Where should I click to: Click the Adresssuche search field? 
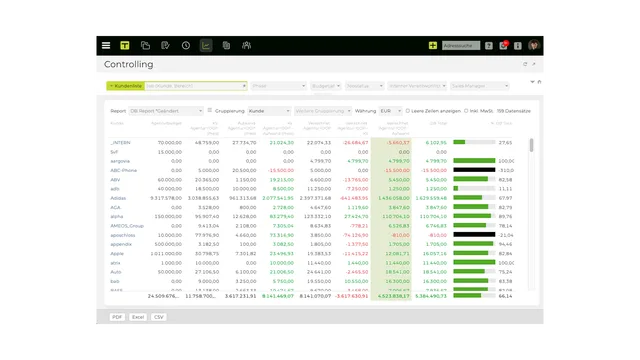[461, 46]
